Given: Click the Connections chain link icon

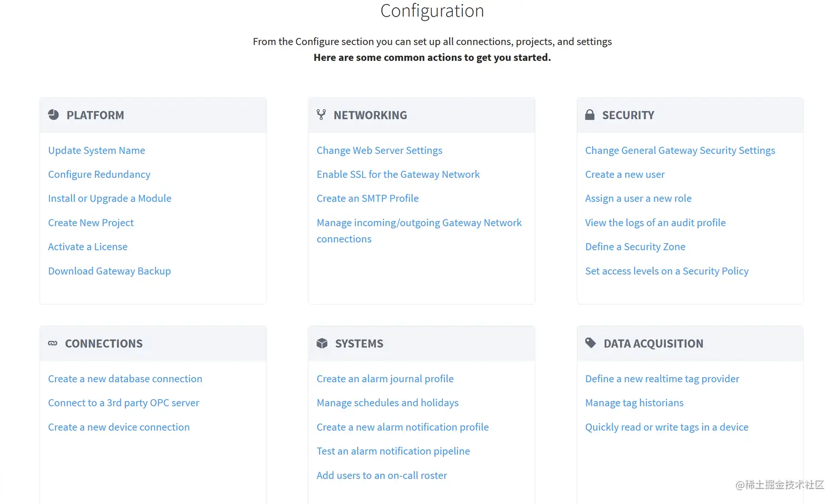Looking at the screenshot, I should point(53,343).
